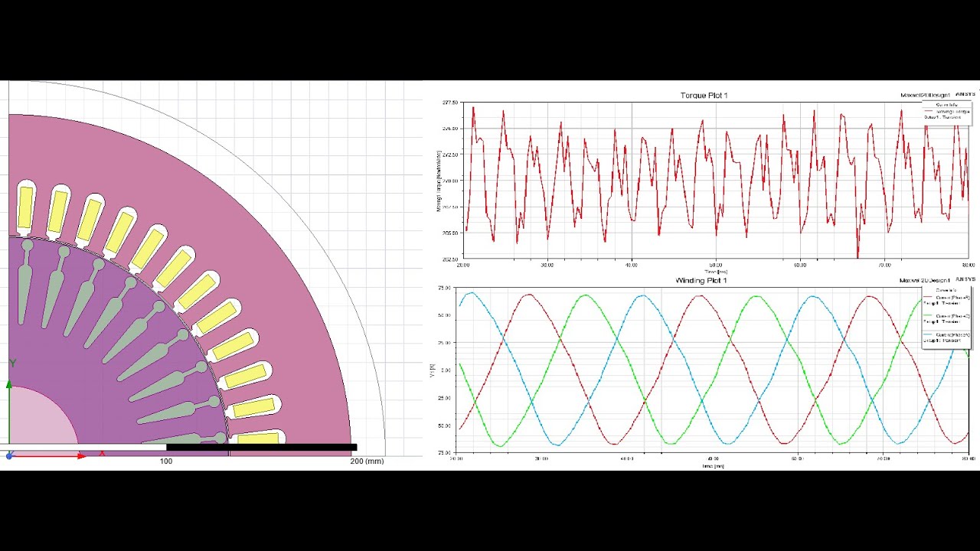980x551 pixels.
Task: Click the green Y axis arrow
Action: coord(8,384)
